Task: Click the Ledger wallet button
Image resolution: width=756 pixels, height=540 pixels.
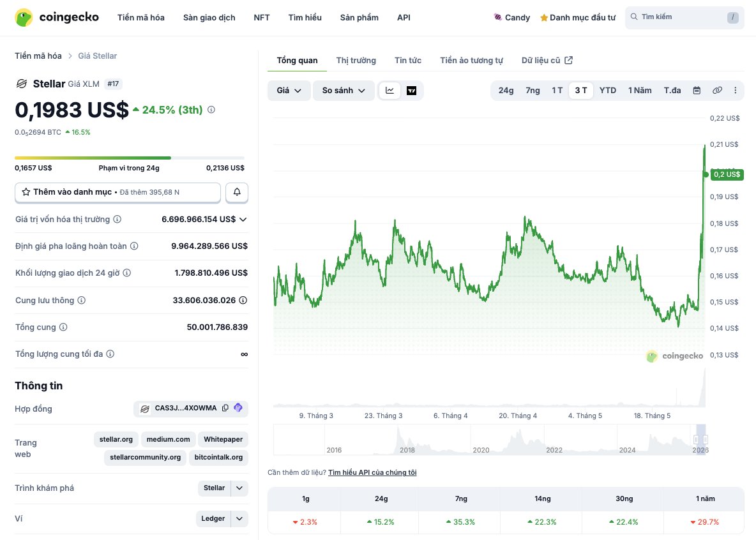Action: 213,519
